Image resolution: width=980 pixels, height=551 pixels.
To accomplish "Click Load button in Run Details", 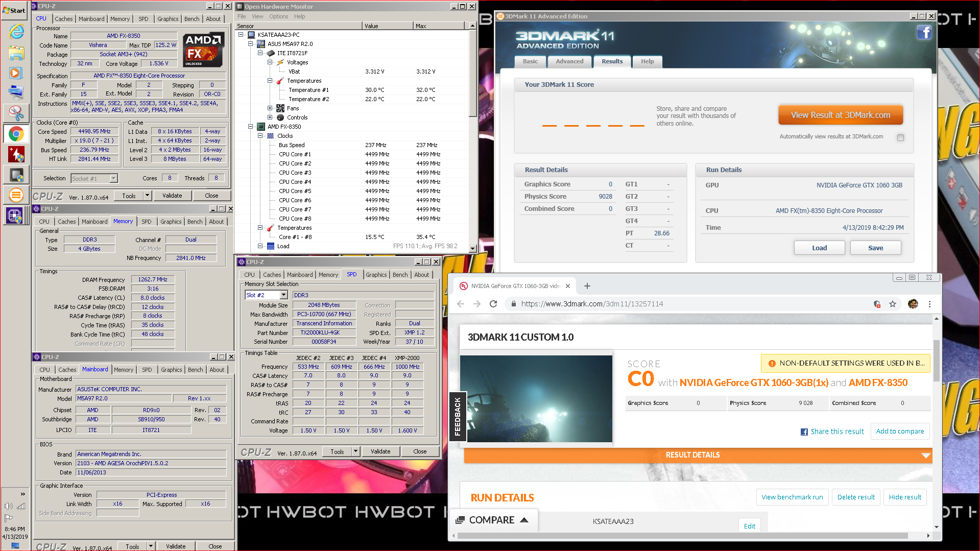I will tap(819, 248).
